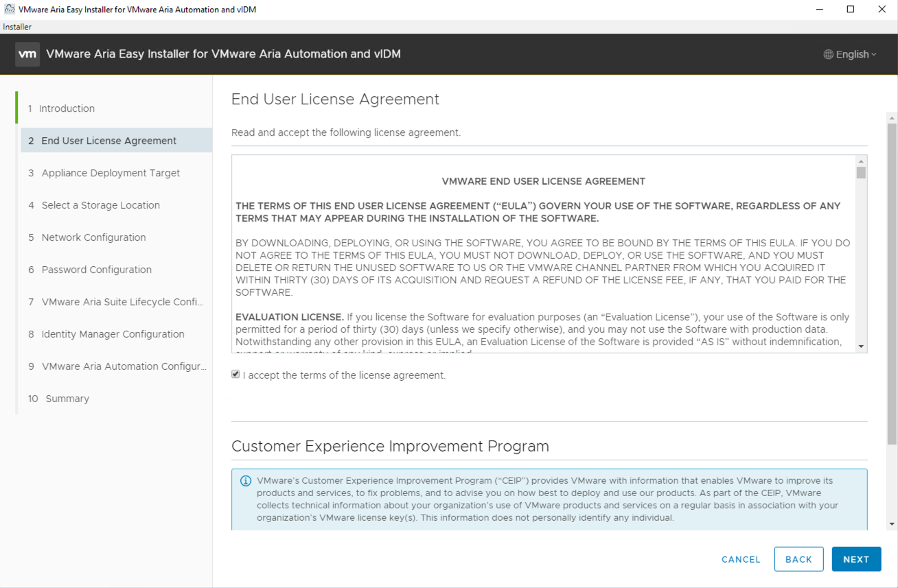This screenshot has width=898, height=588.
Task: Close the installer window
Action: 882,10
